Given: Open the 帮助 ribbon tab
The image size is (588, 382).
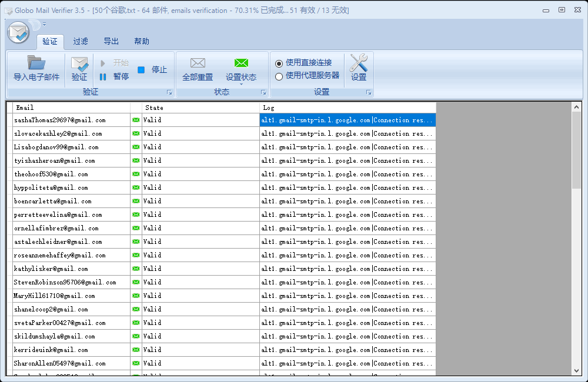Looking at the screenshot, I should (x=142, y=41).
